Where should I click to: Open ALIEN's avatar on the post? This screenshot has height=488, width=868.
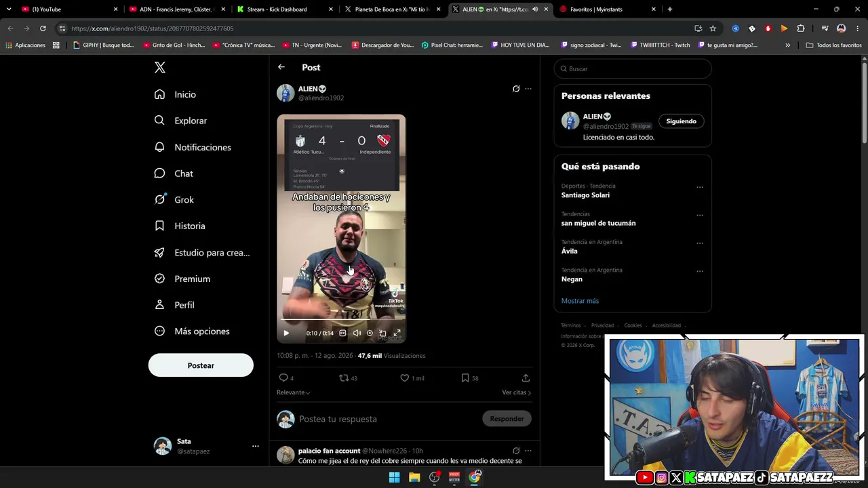pos(285,93)
